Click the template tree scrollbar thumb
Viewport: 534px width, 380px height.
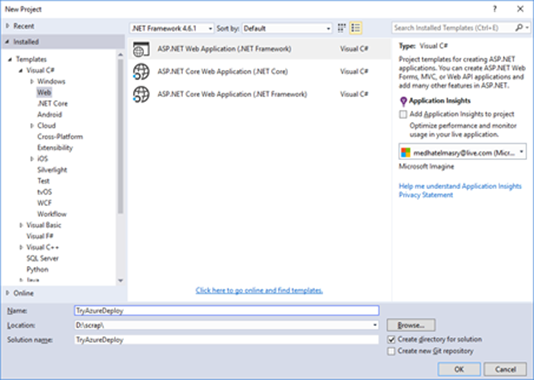click(120, 136)
